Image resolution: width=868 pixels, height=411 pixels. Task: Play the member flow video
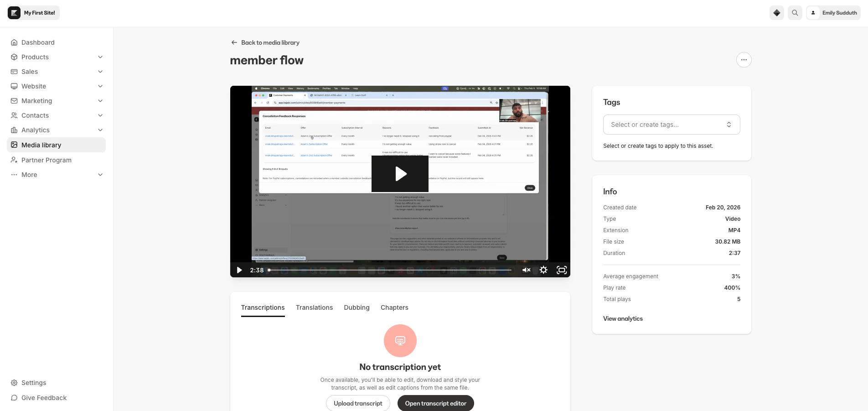click(x=400, y=173)
